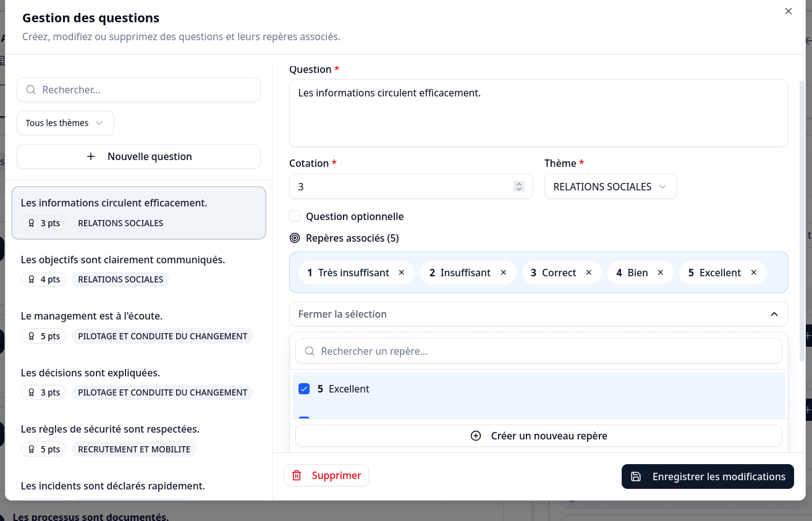The height and width of the screenshot is (521, 812).
Task: Click the left Rechercher search field
Action: [138, 90]
